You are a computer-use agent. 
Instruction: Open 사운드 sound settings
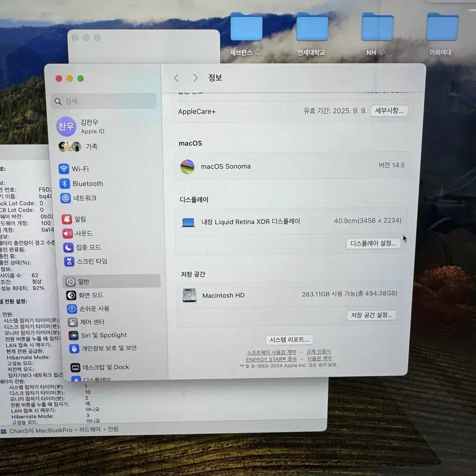pyautogui.click(x=77, y=233)
